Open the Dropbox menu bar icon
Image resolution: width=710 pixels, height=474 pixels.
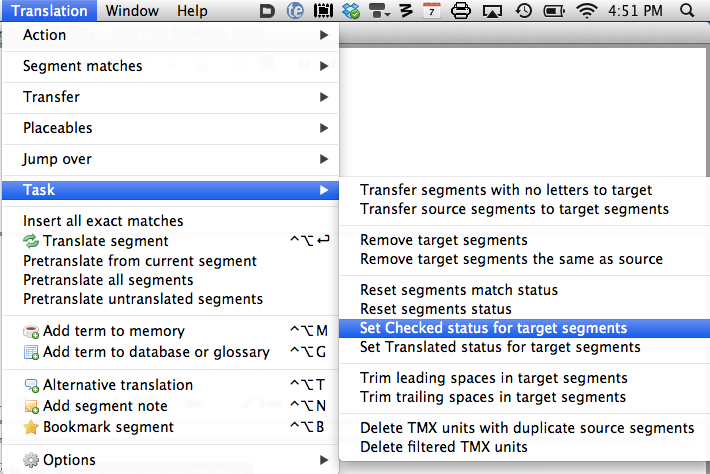coord(350,11)
